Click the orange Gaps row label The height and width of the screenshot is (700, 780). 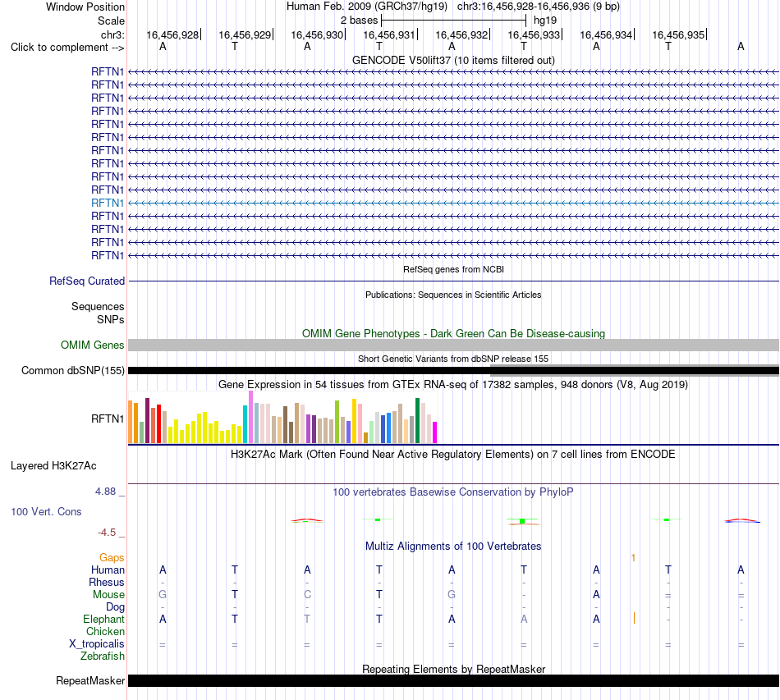(112, 558)
